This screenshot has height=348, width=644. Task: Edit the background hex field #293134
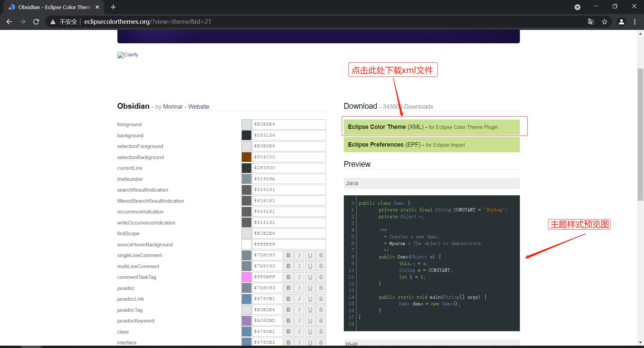(289, 135)
